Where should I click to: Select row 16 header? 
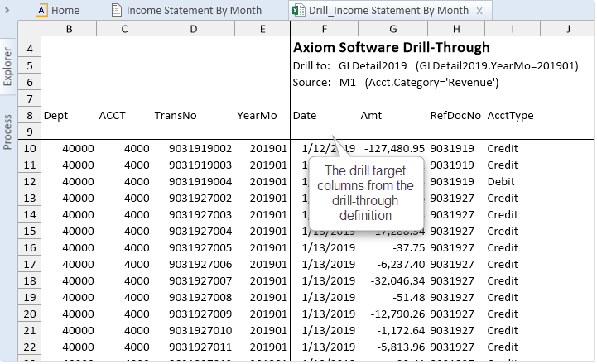(x=30, y=248)
